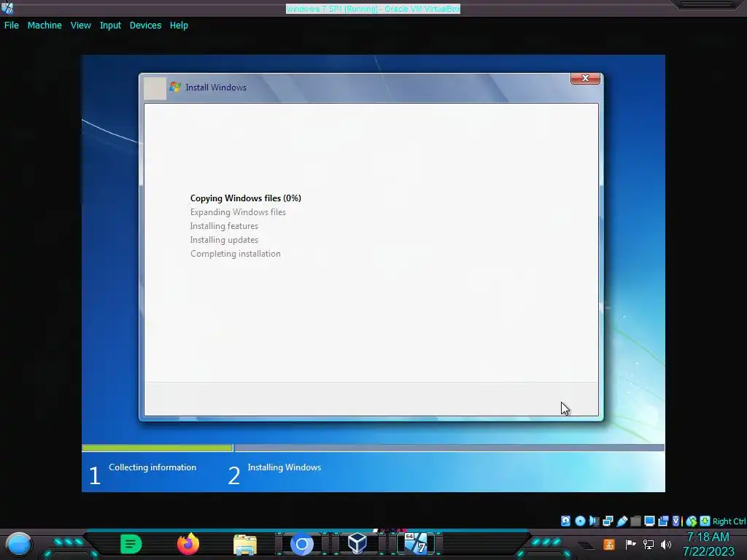
Task: Open the green chat app taskbar icon
Action: pos(131,544)
